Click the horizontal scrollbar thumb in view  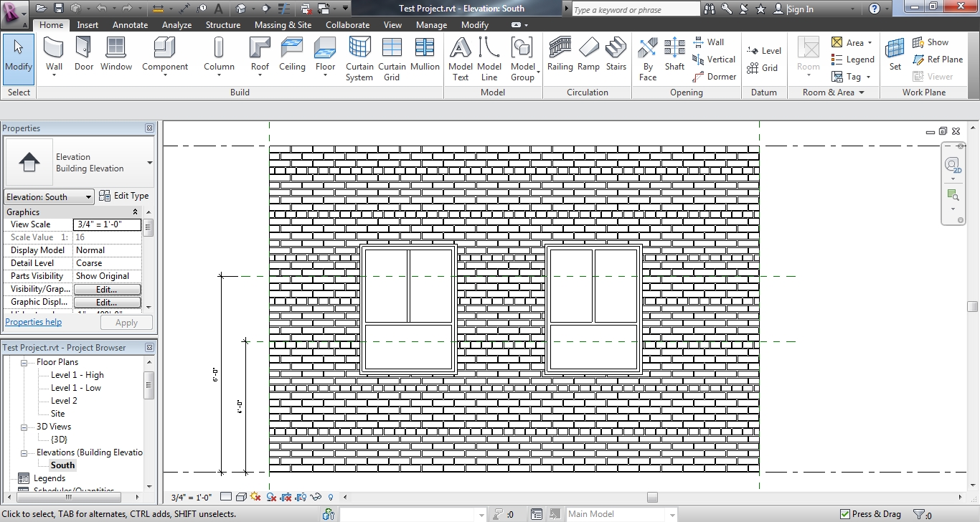651,497
